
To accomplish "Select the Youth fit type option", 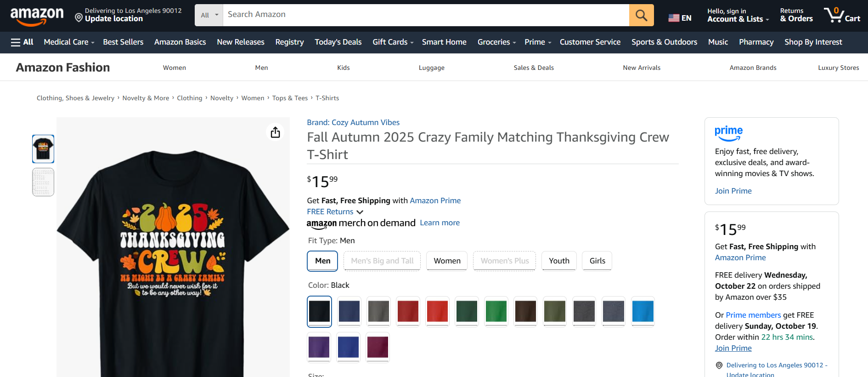I will (x=559, y=261).
